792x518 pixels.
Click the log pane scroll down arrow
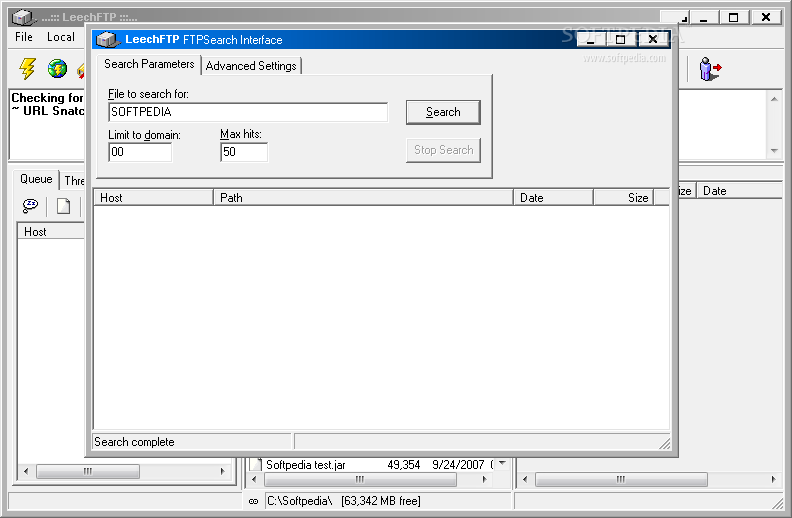pos(774,151)
